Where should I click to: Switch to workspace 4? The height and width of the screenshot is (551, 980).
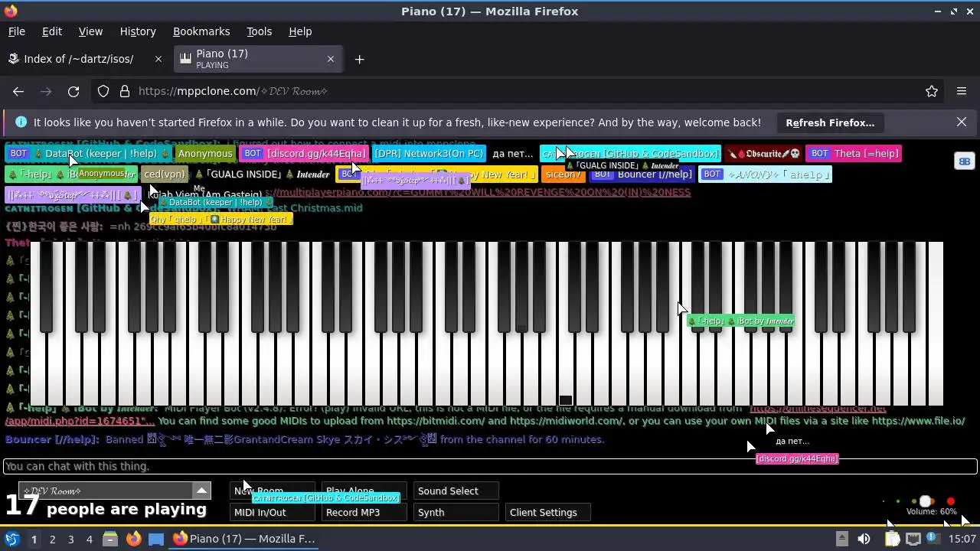click(x=89, y=539)
